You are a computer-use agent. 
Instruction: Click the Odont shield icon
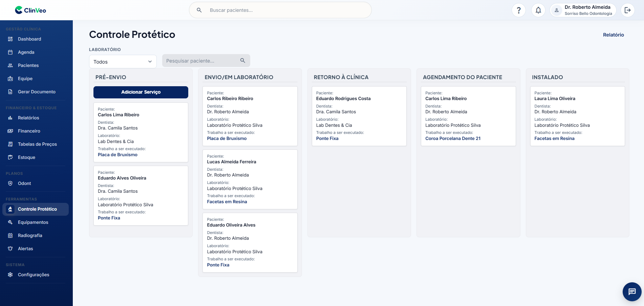pos(10,183)
